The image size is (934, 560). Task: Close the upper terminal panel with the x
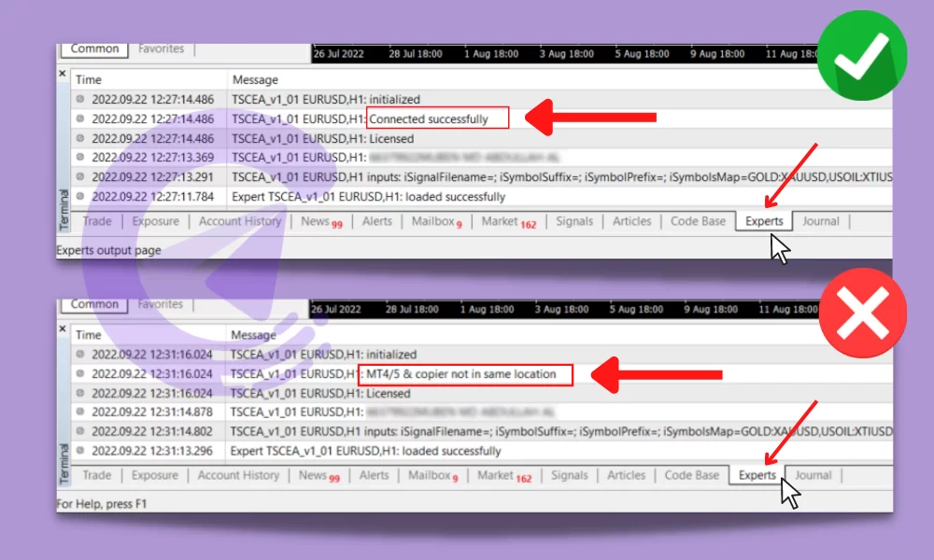coord(63,74)
